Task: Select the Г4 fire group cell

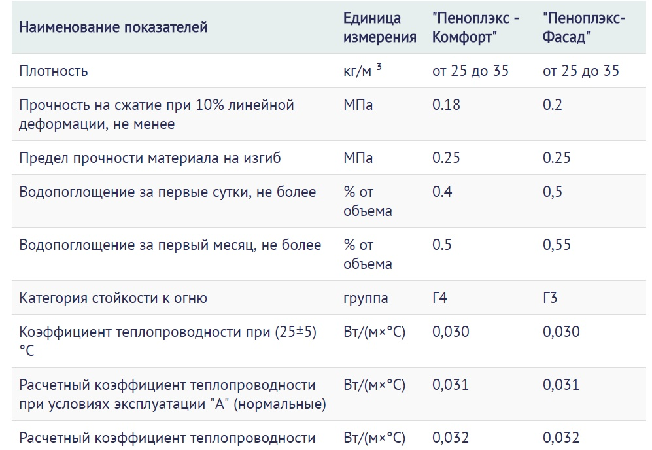Action: click(440, 298)
